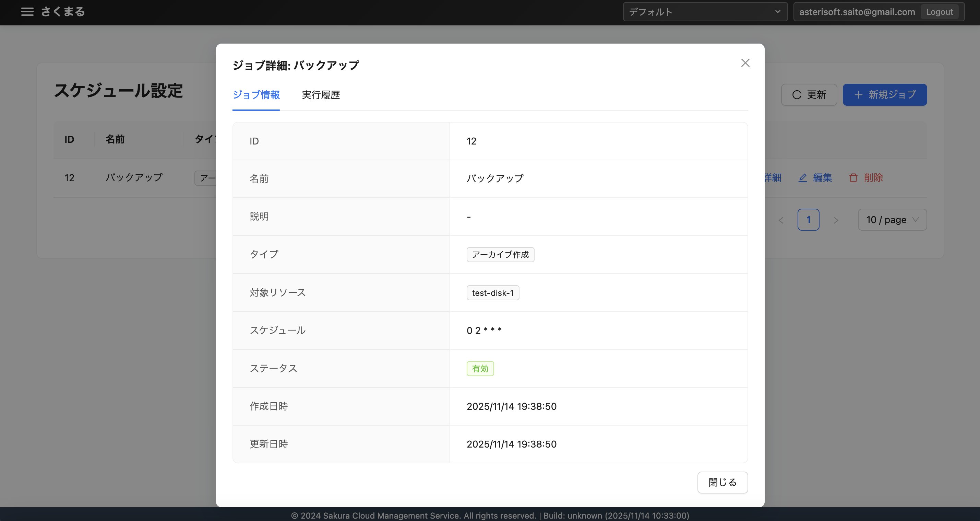This screenshot has width=980, height=521.
Task: Click the さくまる app title
Action: (x=63, y=12)
